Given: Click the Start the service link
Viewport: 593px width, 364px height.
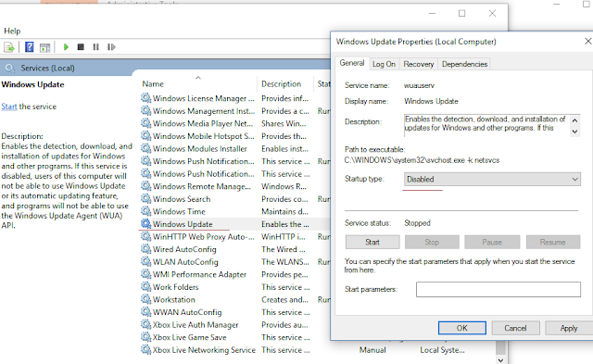Looking at the screenshot, I should coord(9,107).
